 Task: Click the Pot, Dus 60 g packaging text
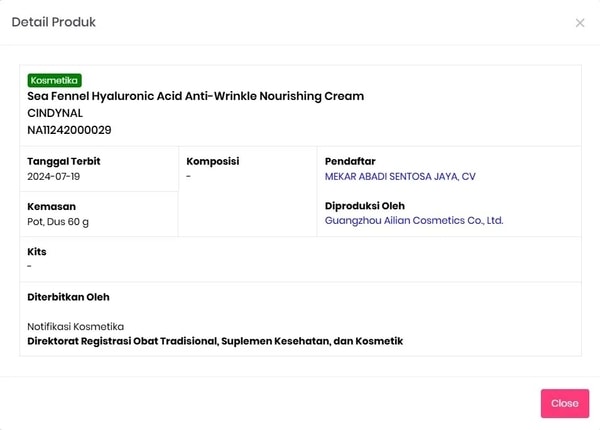(58, 221)
